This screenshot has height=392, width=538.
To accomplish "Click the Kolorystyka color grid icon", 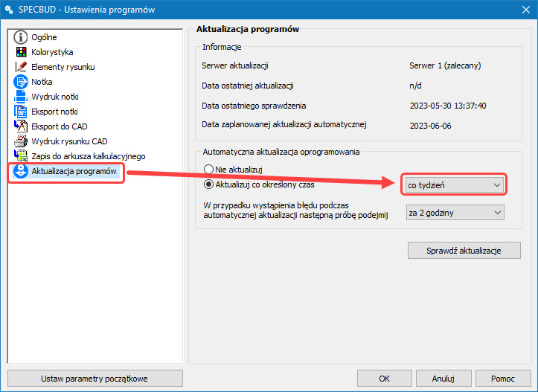I will tap(21, 52).
